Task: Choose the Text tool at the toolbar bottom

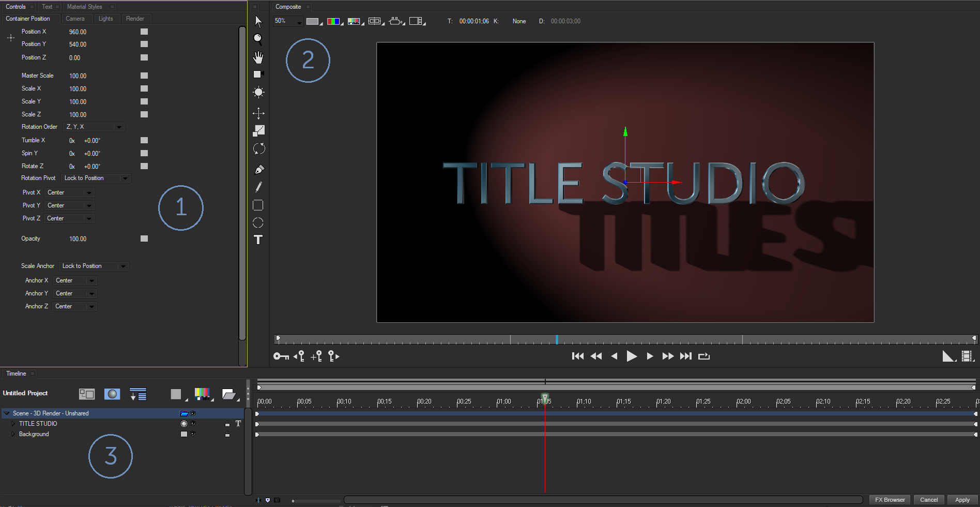Action: (x=258, y=240)
